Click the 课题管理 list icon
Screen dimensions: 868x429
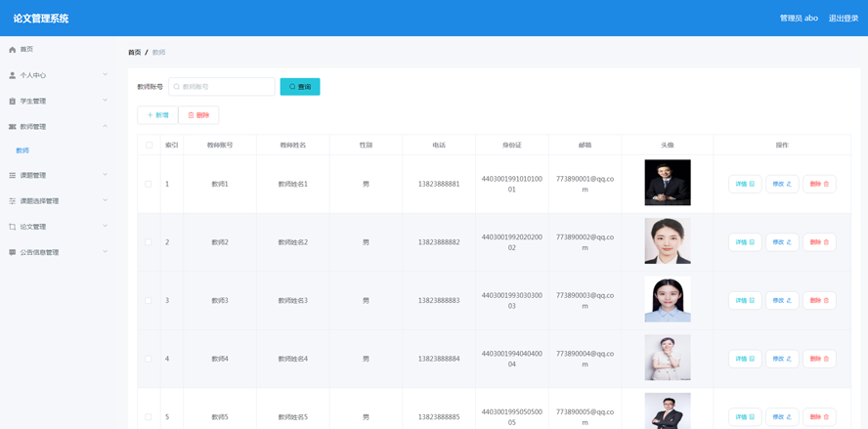point(13,176)
